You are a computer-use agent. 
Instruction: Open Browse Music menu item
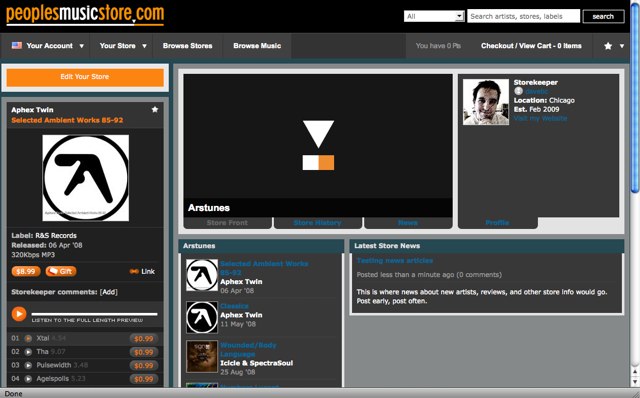tap(257, 46)
